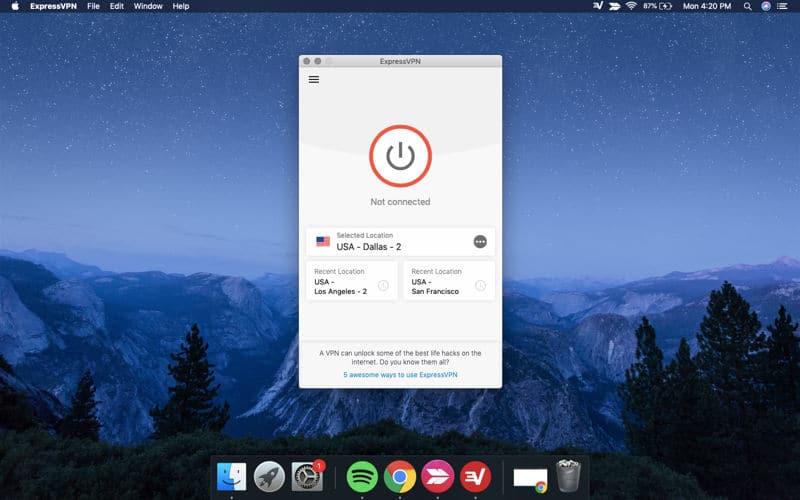The image size is (800, 500).
Task: Click the battery 87% indicator
Action: click(658, 6)
